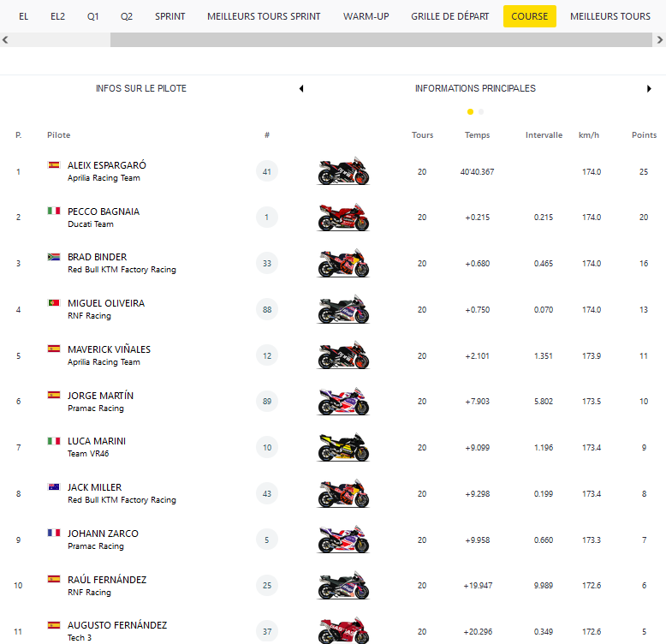
Task: Open Jorge Martín's rider profile link
Action: click(x=100, y=396)
